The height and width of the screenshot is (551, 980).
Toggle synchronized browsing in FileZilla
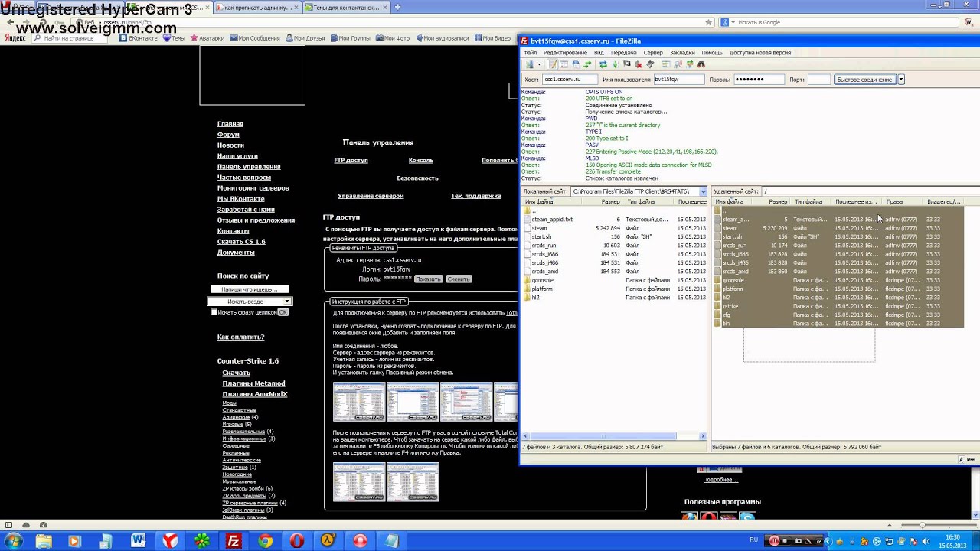690,64
